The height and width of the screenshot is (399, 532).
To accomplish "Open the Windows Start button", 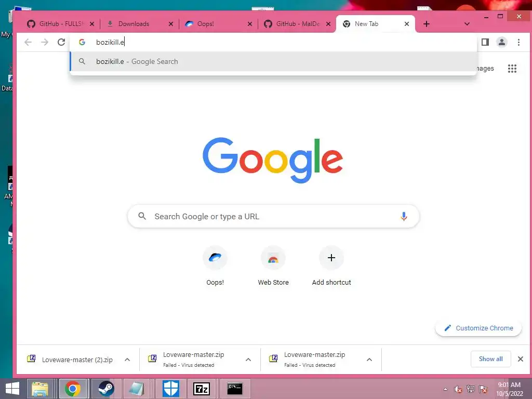I will coord(12,389).
